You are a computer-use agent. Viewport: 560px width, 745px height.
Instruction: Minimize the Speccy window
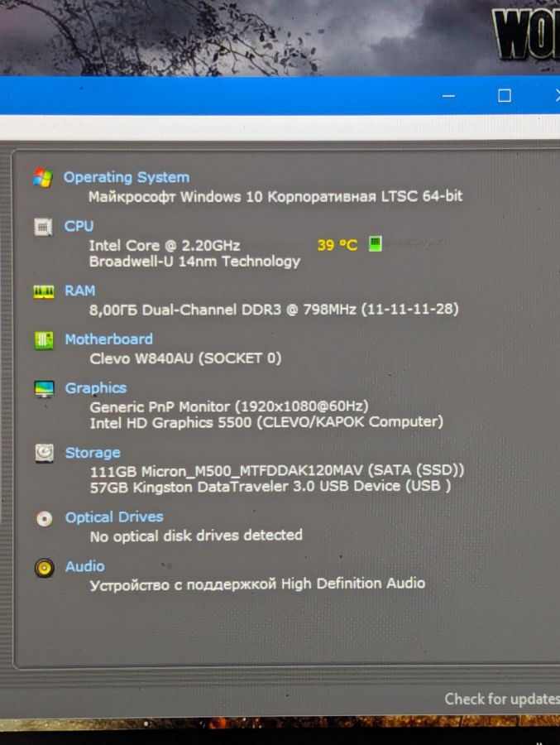click(448, 96)
